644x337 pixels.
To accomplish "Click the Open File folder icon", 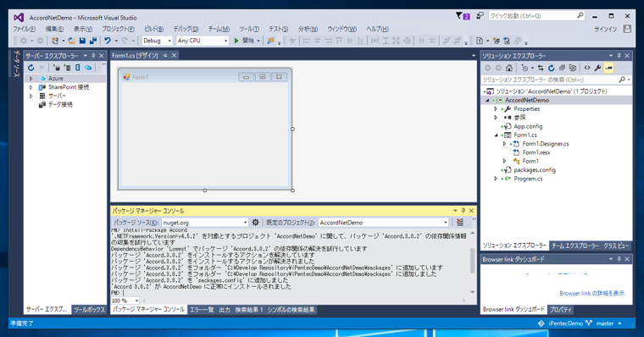I will (x=71, y=41).
